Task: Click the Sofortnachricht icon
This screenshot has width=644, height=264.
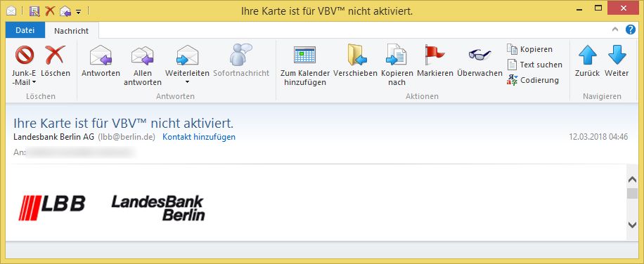Action: coord(241,55)
